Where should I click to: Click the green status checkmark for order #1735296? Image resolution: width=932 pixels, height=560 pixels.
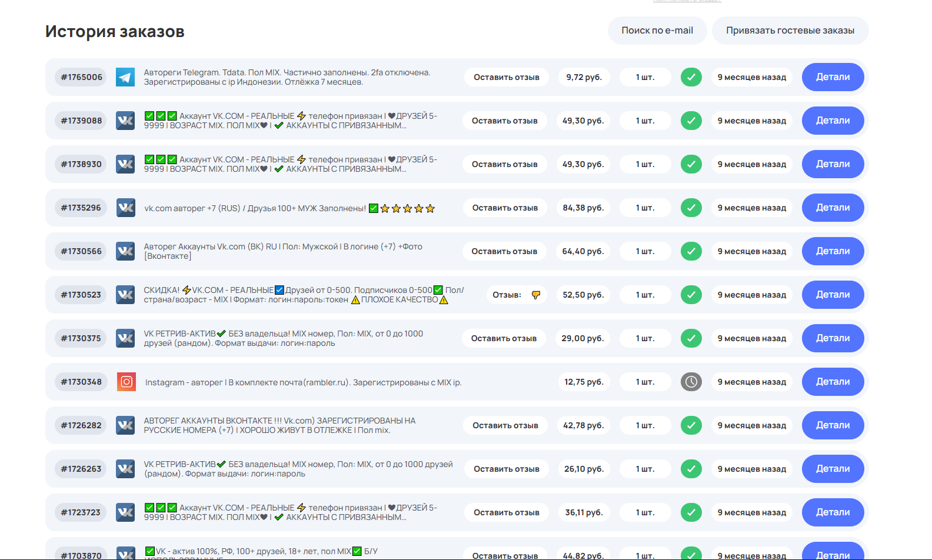(691, 208)
